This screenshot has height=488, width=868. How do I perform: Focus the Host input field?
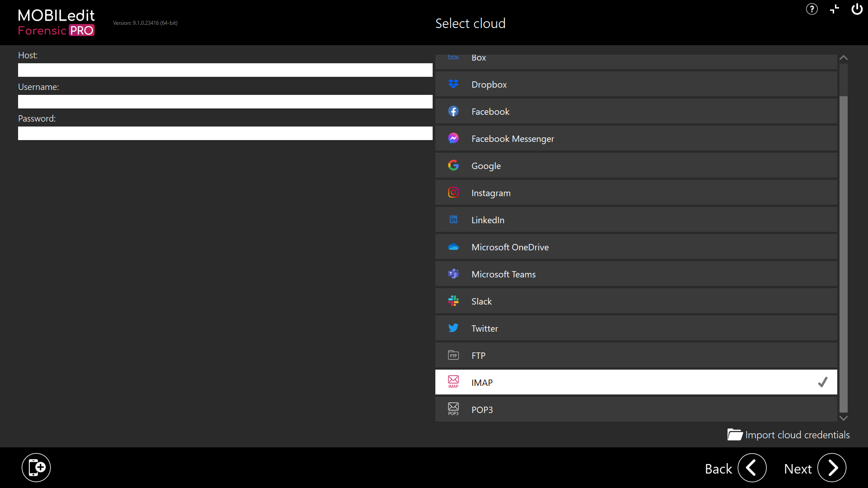[x=225, y=70]
